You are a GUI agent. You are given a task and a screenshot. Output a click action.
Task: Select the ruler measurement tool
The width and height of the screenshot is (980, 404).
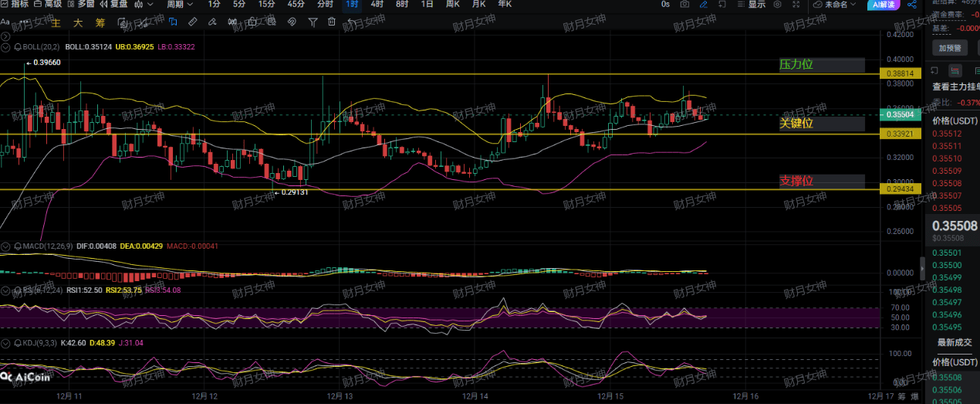(192, 22)
